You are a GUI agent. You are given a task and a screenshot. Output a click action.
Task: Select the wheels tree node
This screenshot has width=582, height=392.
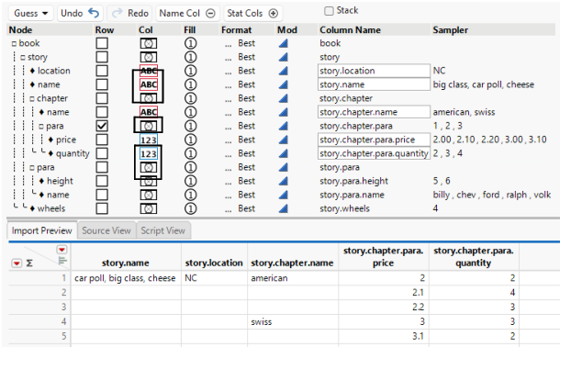click(51, 208)
